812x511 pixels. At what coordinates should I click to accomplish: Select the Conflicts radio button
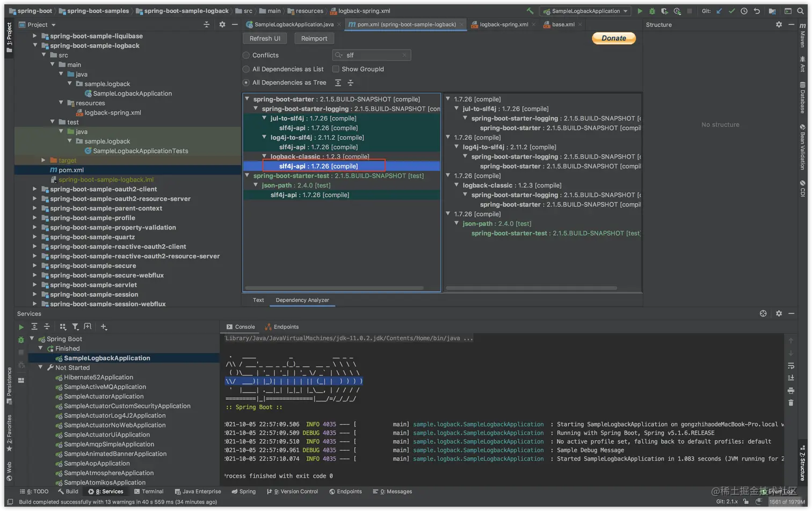click(x=246, y=55)
